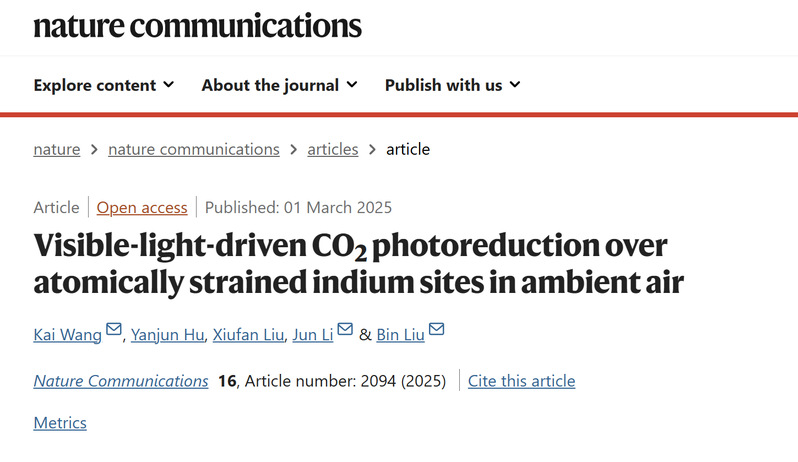Go to nature breadcrumb link
The image size is (798, 462).
pos(56,149)
